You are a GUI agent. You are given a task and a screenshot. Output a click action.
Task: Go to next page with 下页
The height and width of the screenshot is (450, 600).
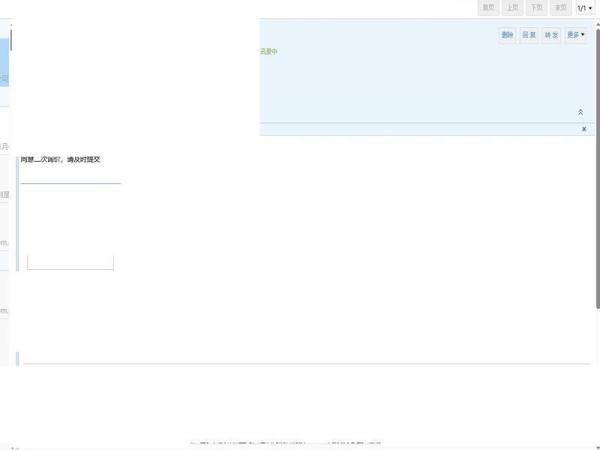coord(536,8)
